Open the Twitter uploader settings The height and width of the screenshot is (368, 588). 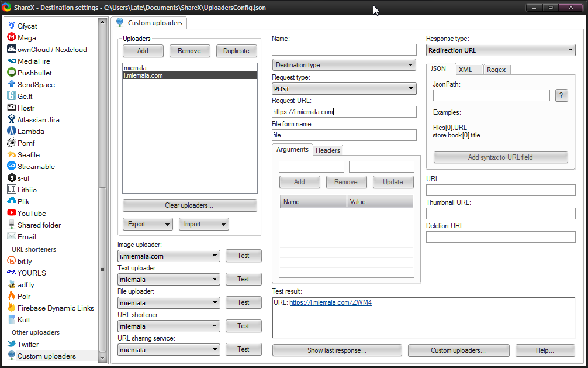[27, 345]
